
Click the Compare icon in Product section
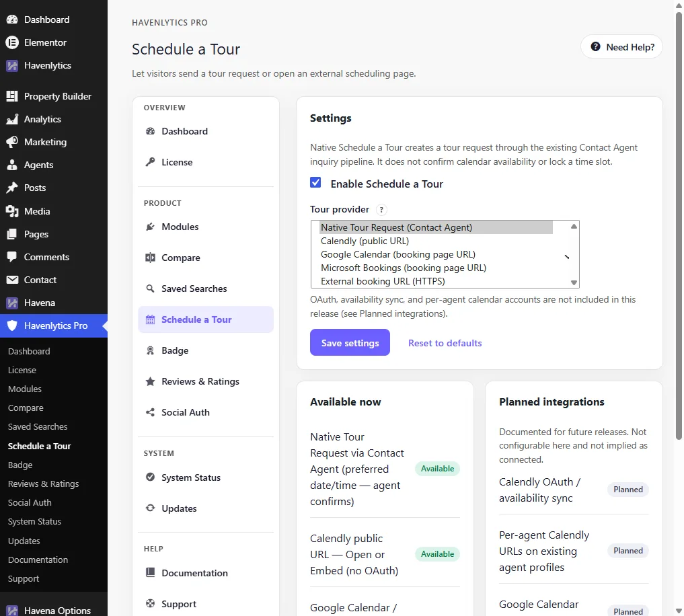coord(150,258)
